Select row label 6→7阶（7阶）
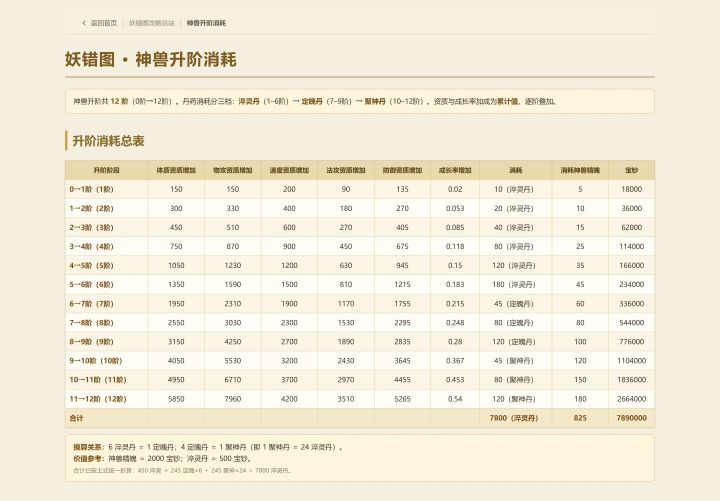The image size is (720, 501). click(91, 304)
